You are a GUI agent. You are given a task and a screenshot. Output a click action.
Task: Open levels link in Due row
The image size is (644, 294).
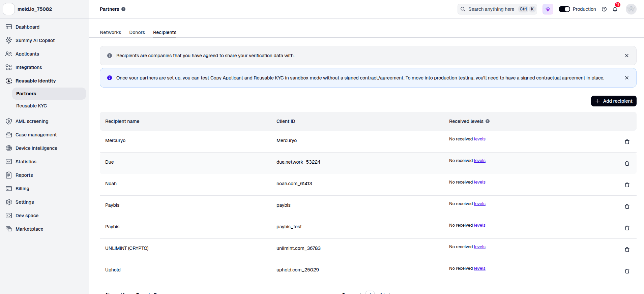click(x=479, y=161)
